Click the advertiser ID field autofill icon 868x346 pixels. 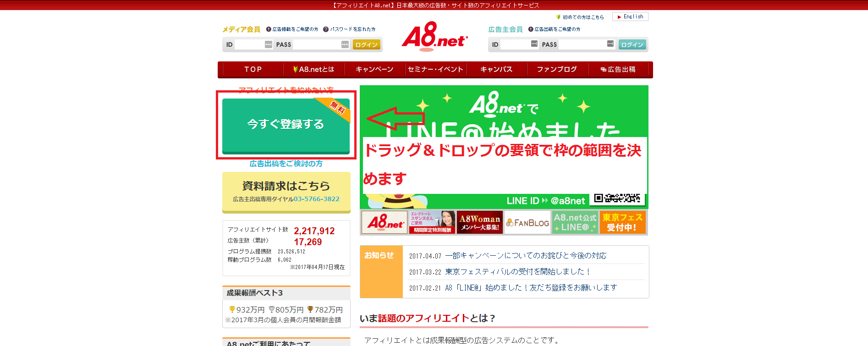coord(534,44)
